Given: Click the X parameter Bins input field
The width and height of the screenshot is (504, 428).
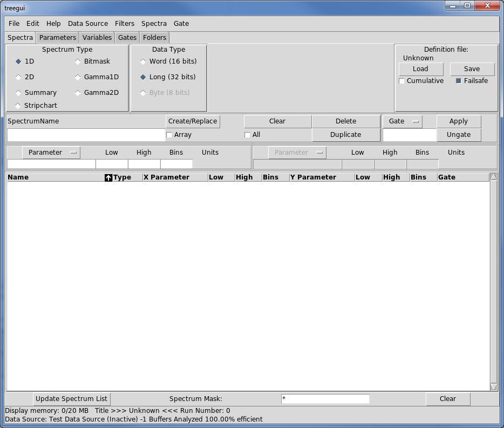Looking at the screenshot, I should [176, 164].
